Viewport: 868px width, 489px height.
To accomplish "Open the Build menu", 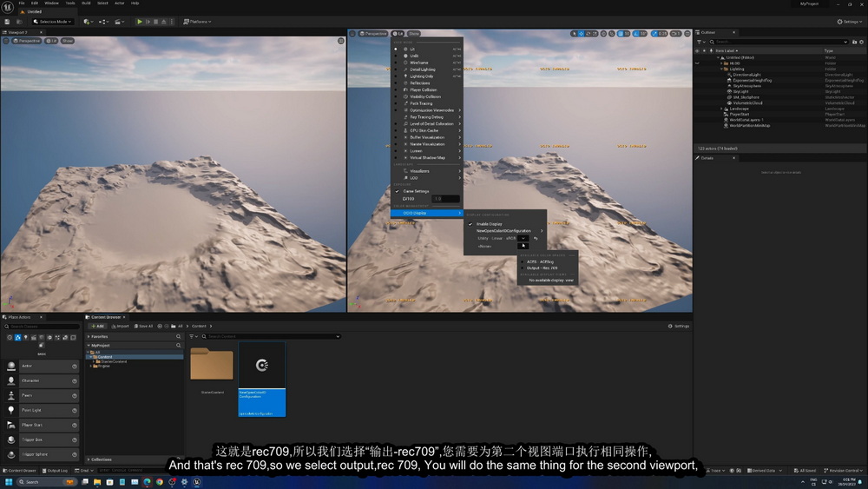I will click(86, 3).
